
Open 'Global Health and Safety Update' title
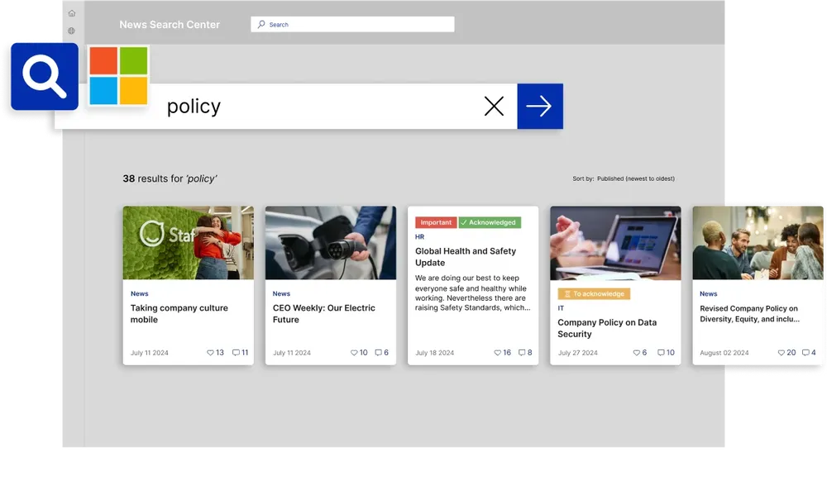tap(465, 256)
